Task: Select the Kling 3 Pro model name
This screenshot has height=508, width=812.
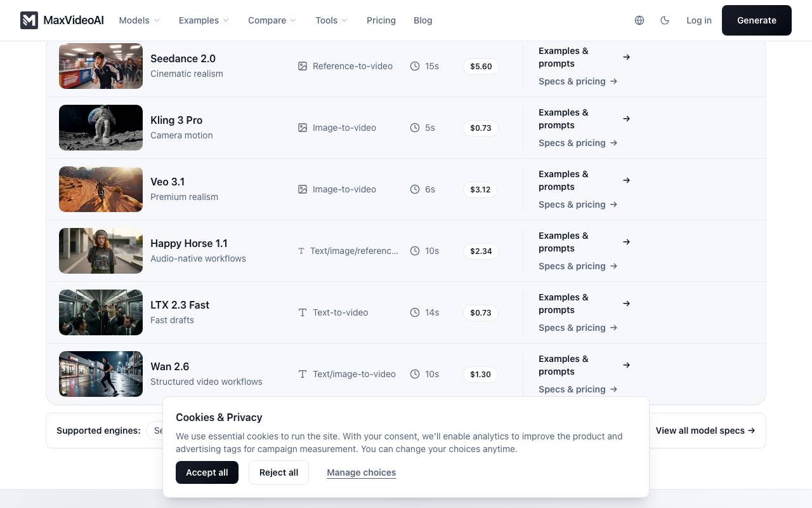Action: [176, 120]
